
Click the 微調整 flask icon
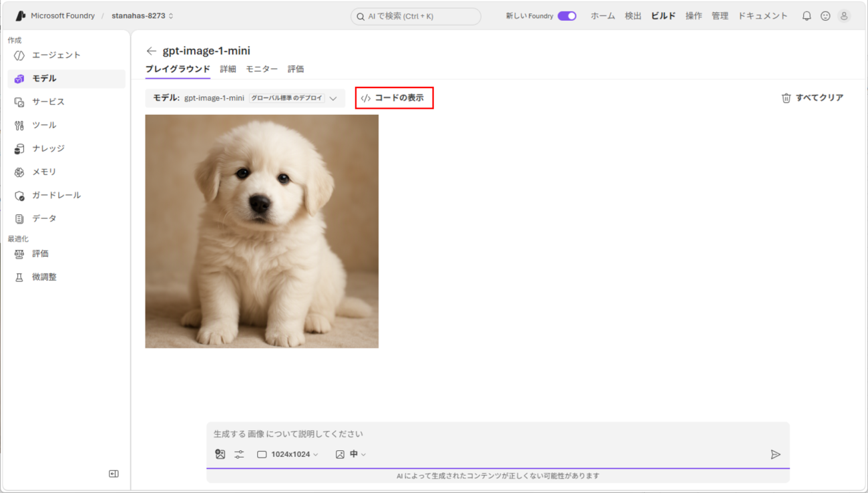pos(19,277)
